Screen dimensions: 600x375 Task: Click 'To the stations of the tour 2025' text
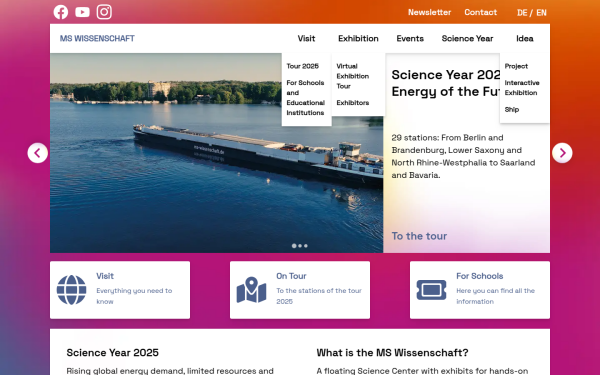point(319,296)
